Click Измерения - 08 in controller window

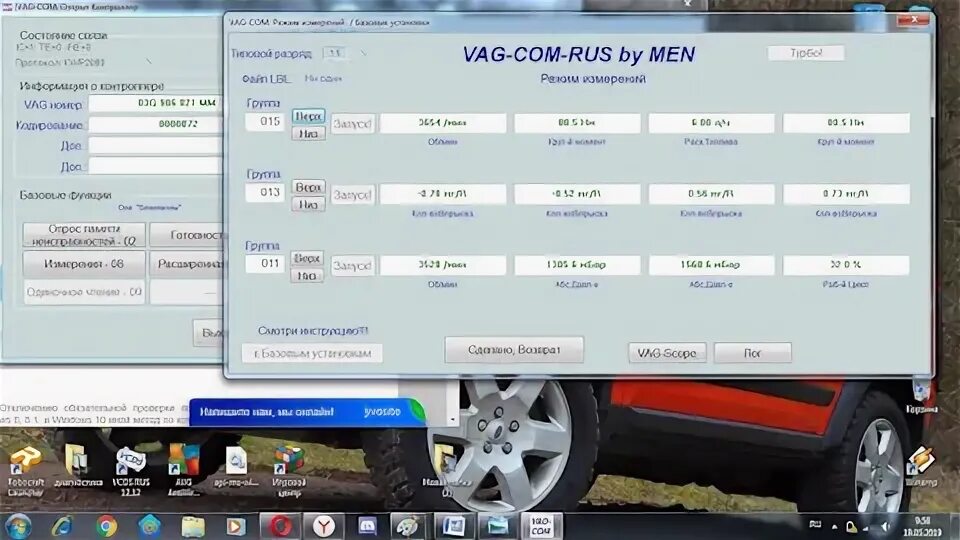pos(84,264)
